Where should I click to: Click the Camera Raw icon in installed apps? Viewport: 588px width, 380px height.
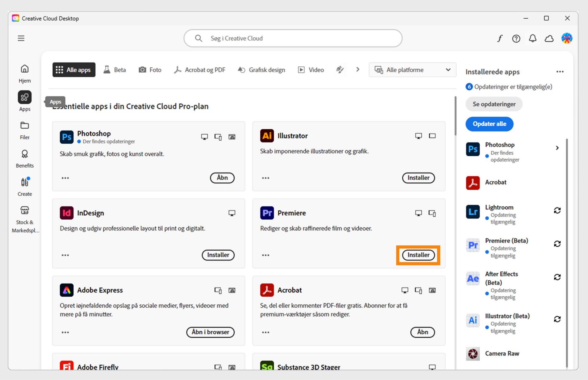pyautogui.click(x=473, y=354)
